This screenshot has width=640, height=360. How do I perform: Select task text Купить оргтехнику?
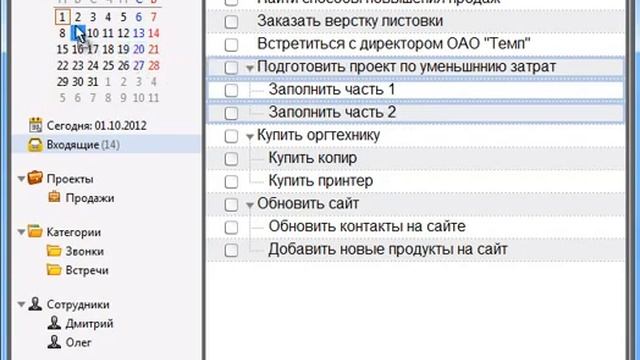pyautogui.click(x=318, y=135)
